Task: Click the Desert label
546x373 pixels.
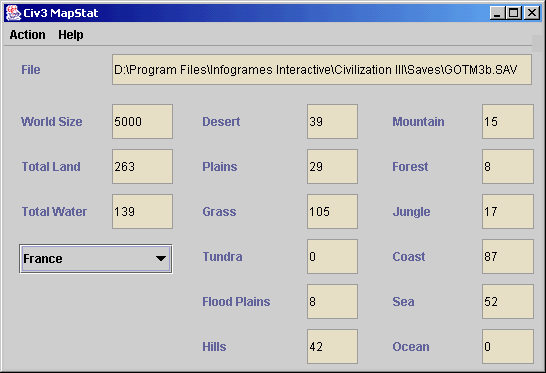Action: click(221, 122)
